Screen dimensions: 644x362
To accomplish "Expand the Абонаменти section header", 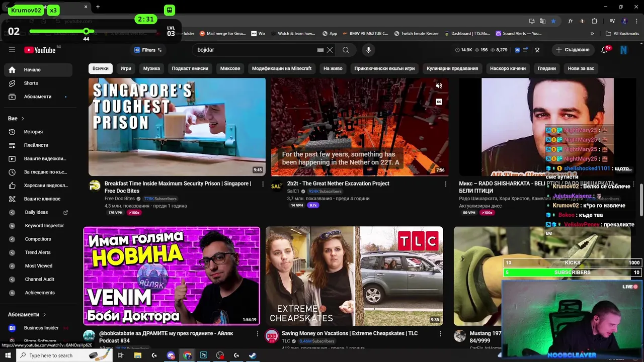I will [x=27, y=314].
